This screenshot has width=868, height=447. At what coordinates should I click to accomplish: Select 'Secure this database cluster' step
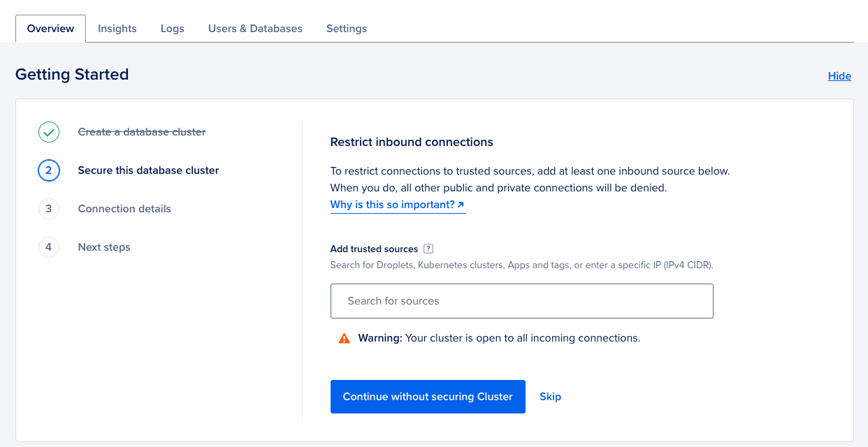click(148, 170)
